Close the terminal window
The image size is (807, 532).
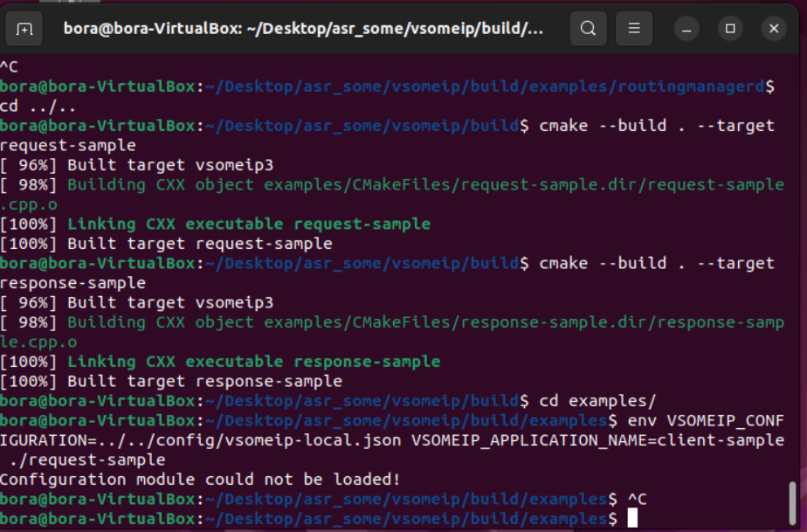click(774, 29)
